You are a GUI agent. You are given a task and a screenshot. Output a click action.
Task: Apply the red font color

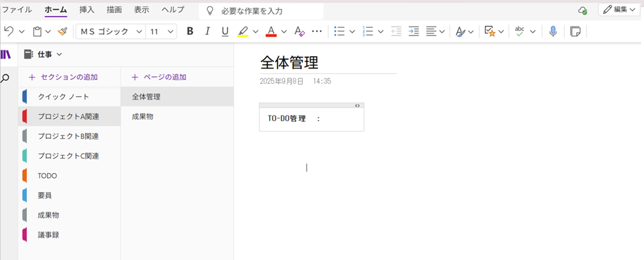click(x=271, y=31)
